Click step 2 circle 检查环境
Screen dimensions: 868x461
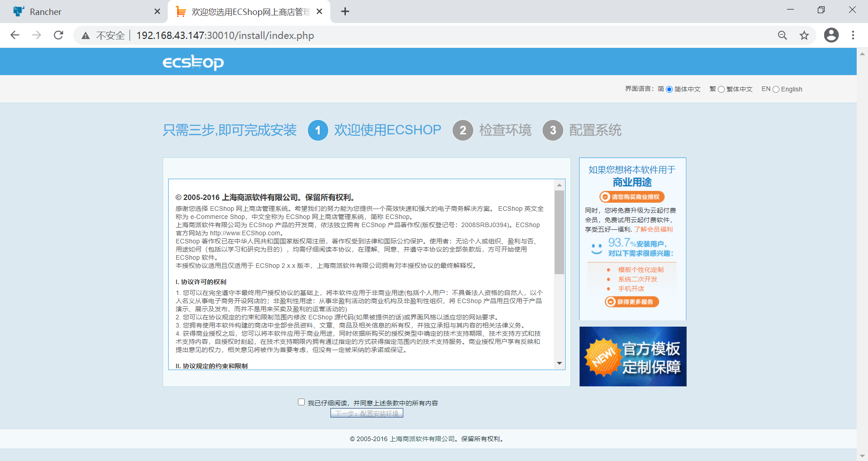pyautogui.click(x=462, y=130)
